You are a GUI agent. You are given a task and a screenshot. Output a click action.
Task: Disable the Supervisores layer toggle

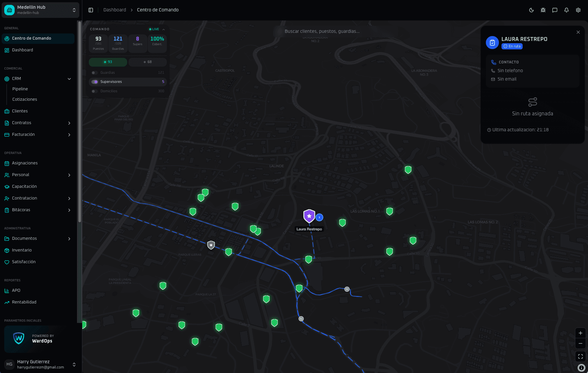point(95,82)
